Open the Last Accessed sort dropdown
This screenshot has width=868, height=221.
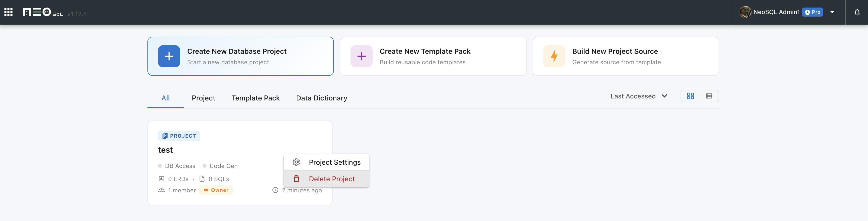pos(639,96)
